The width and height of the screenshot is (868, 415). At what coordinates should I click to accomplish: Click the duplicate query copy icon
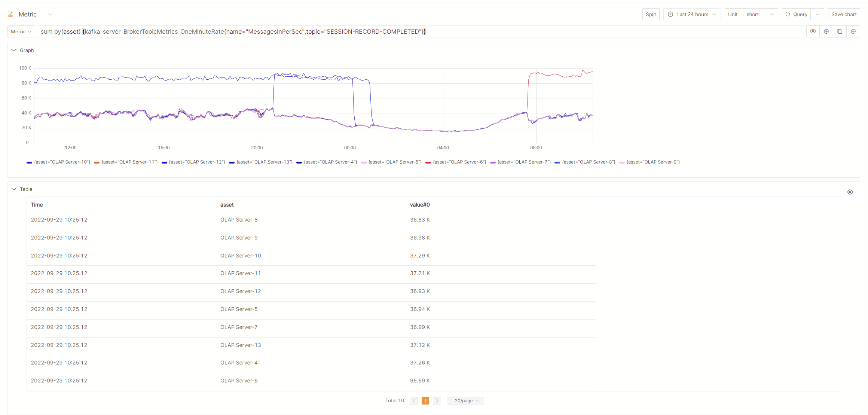coord(840,31)
